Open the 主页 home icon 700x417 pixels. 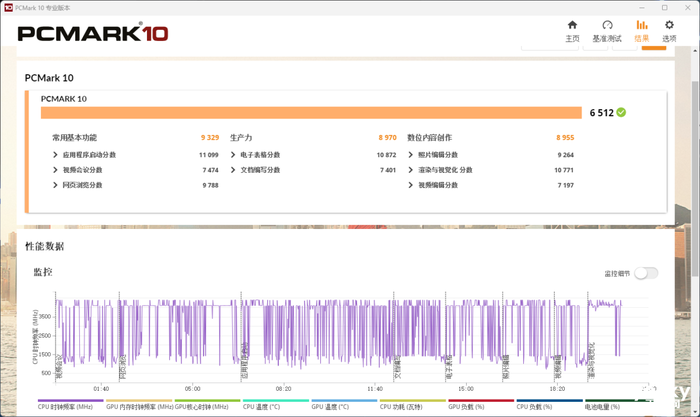point(572,26)
